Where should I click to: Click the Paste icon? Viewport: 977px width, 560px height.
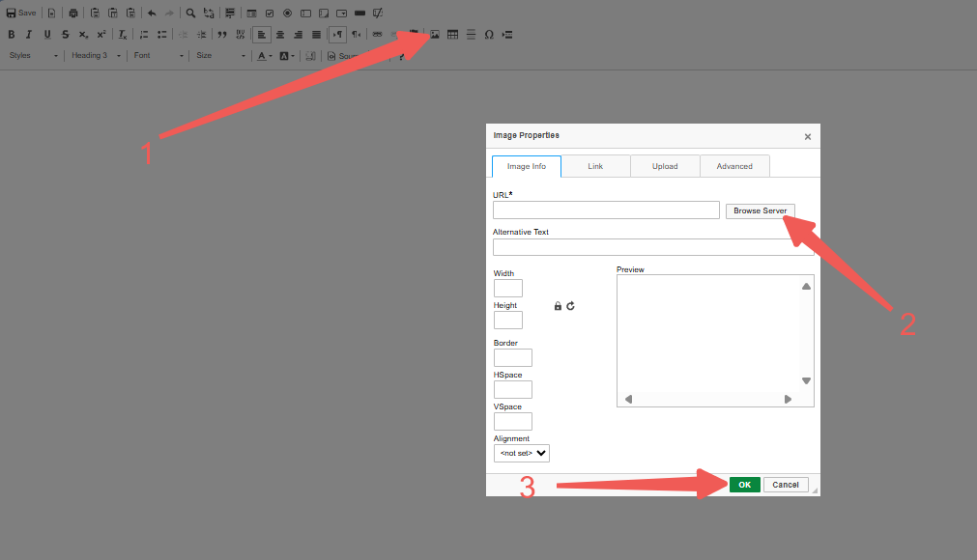click(95, 14)
